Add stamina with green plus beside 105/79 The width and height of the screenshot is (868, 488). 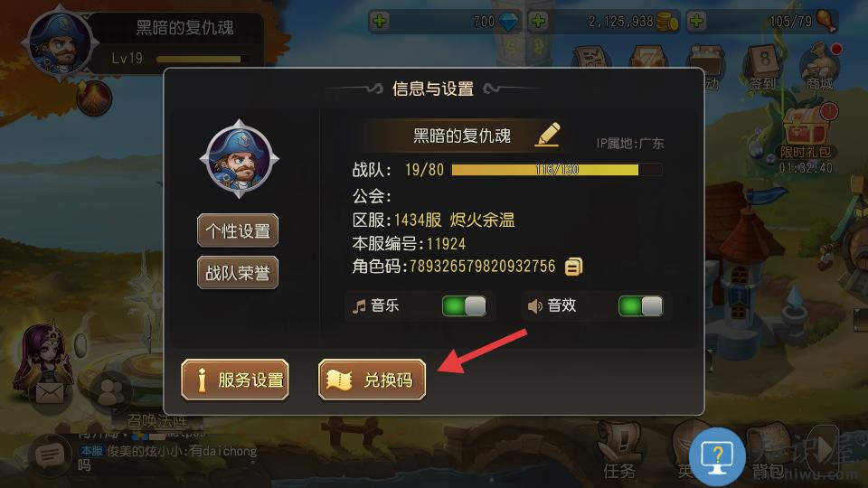click(x=696, y=21)
